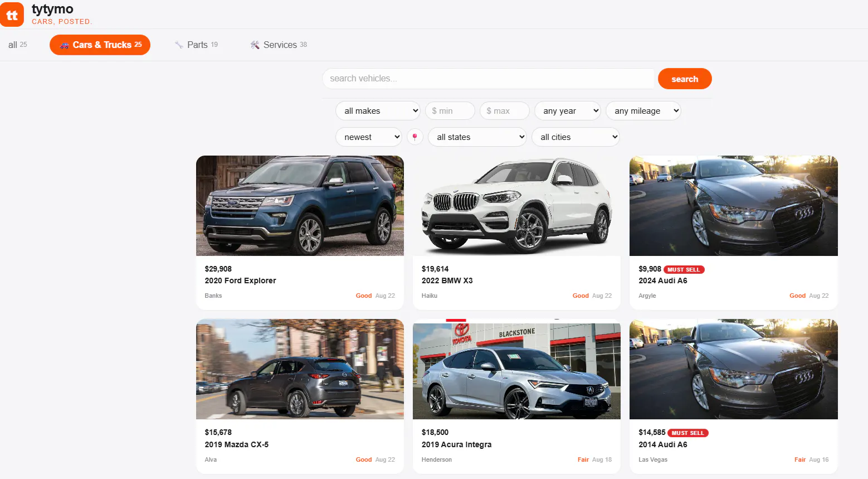Click the $15,678 price text
Viewport: 868px width, 479px height.
pyautogui.click(x=218, y=432)
